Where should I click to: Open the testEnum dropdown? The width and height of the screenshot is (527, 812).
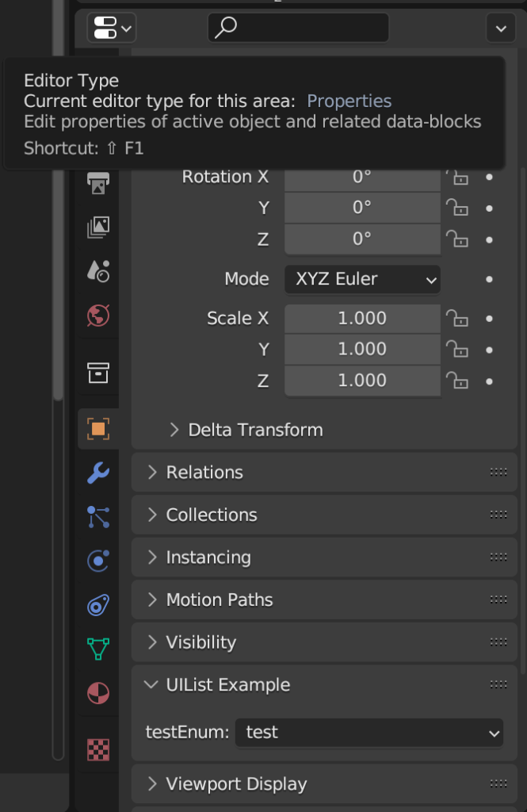coord(369,733)
